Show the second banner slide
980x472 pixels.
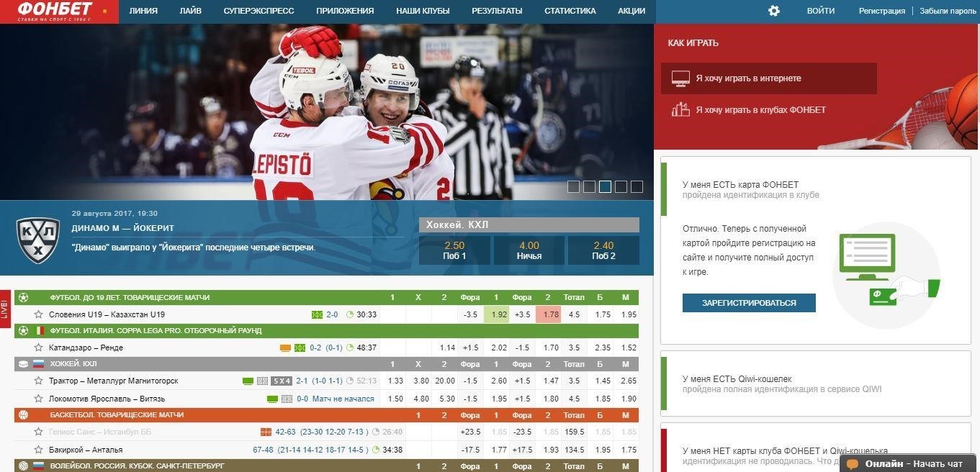point(589,187)
